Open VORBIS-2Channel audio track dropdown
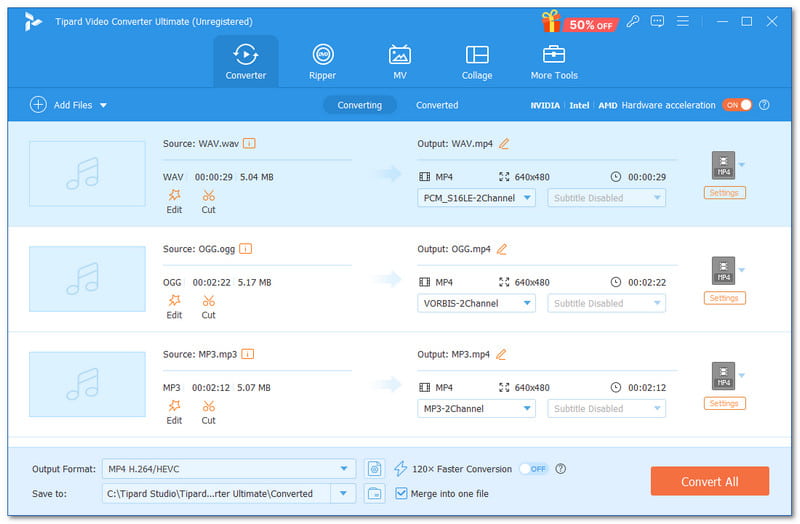 pyautogui.click(x=476, y=303)
